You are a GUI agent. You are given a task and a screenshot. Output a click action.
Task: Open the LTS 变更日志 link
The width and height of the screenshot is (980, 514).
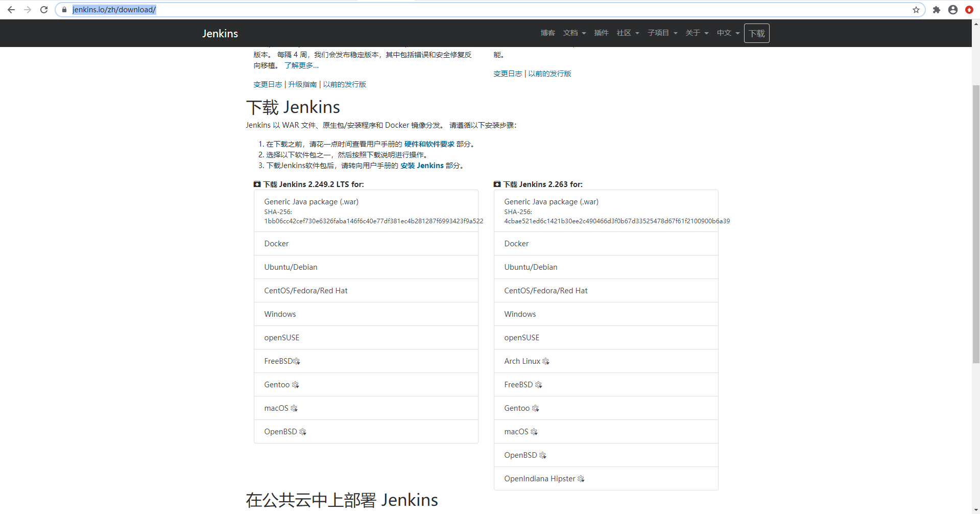pyautogui.click(x=268, y=84)
